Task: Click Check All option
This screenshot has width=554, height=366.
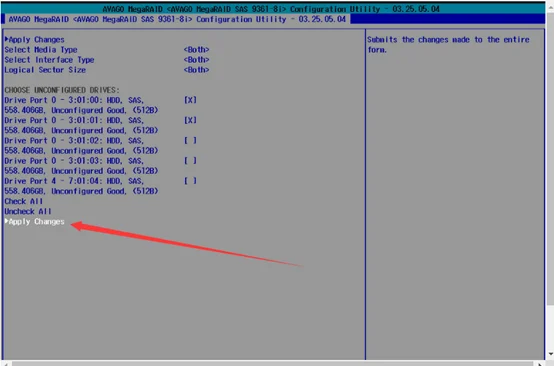Action: tap(24, 201)
